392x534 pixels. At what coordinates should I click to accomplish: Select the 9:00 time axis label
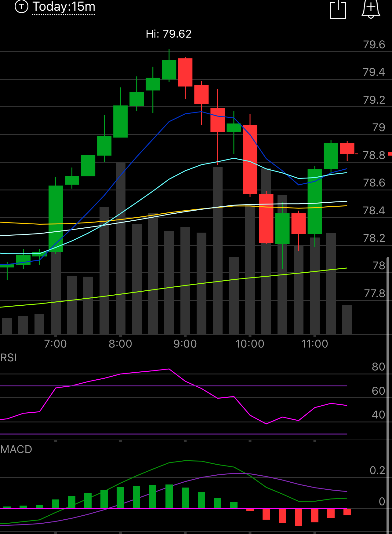pyautogui.click(x=185, y=344)
